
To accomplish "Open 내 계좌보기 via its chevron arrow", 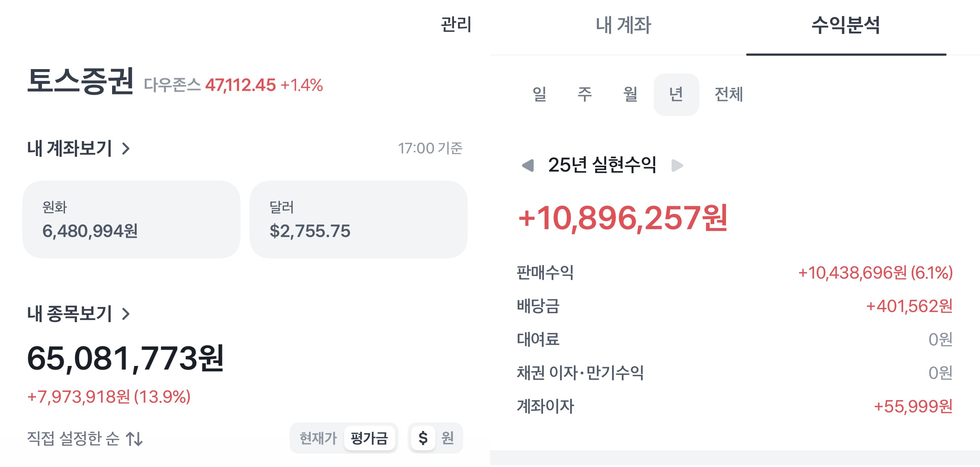I will pyautogui.click(x=125, y=149).
